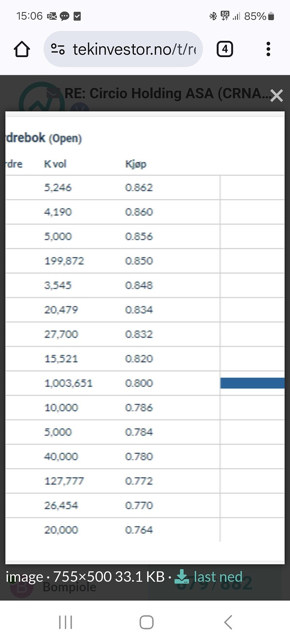
Task: Open the tab switcher showing 4 tabs
Action: (x=225, y=49)
